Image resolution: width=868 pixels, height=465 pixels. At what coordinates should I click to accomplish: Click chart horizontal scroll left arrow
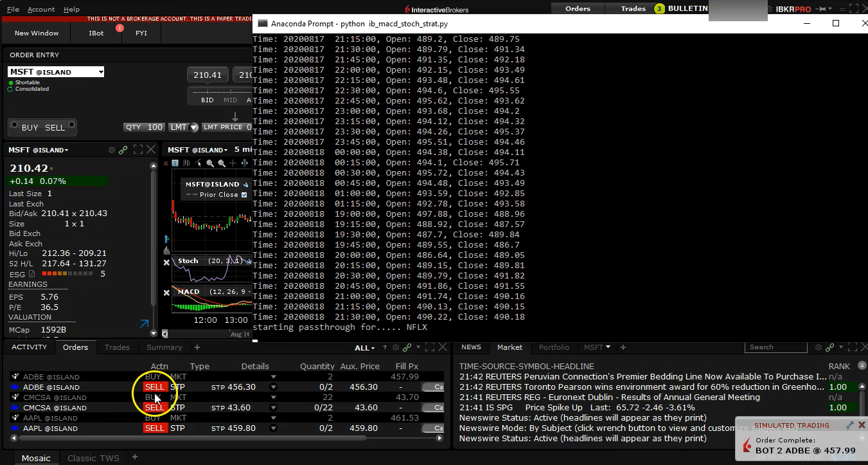pyautogui.click(x=165, y=334)
